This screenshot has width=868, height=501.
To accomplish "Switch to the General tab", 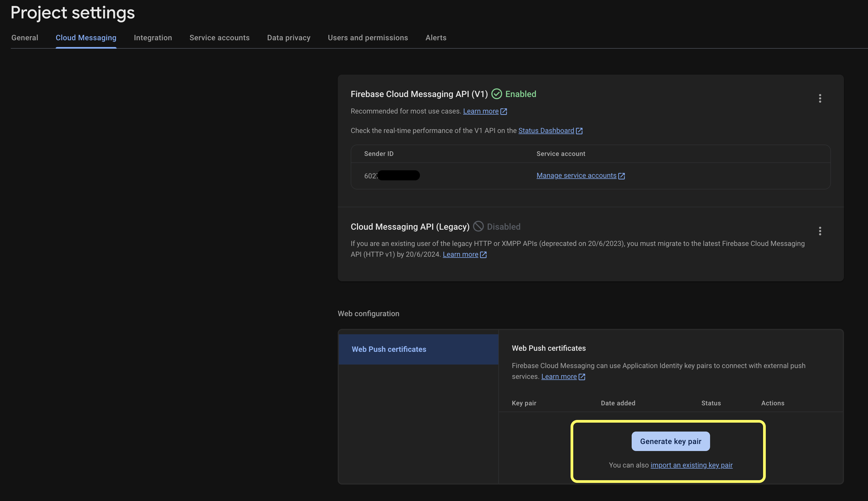I will tap(25, 38).
